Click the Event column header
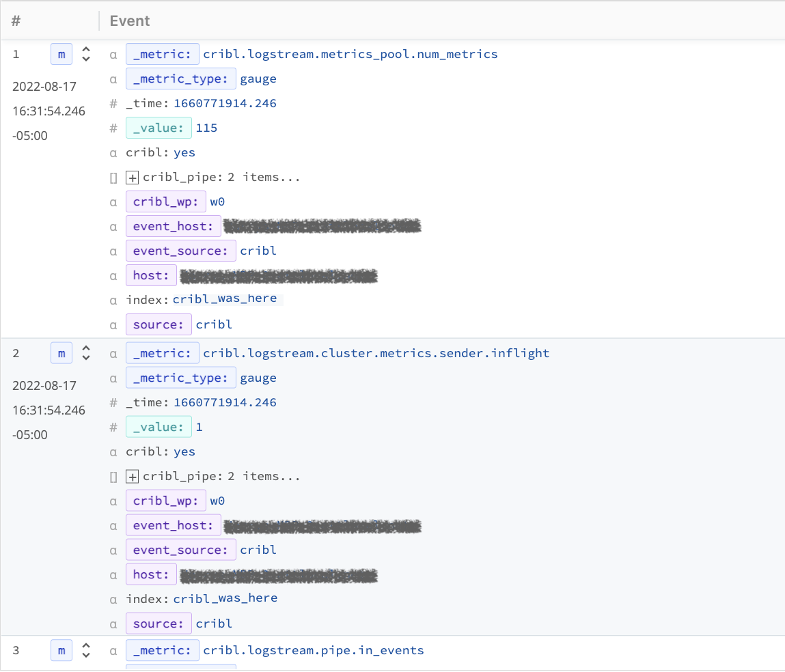Image resolution: width=785 pixels, height=672 pixels. point(130,21)
